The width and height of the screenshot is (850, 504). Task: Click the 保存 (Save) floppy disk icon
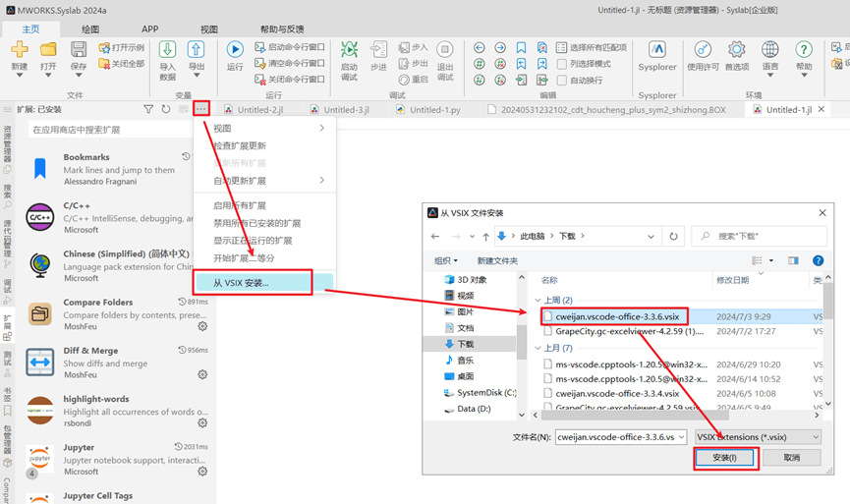coord(79,49)
